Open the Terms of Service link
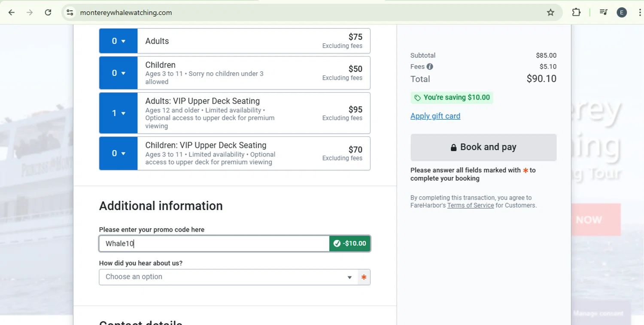 (x=471, y=205)
